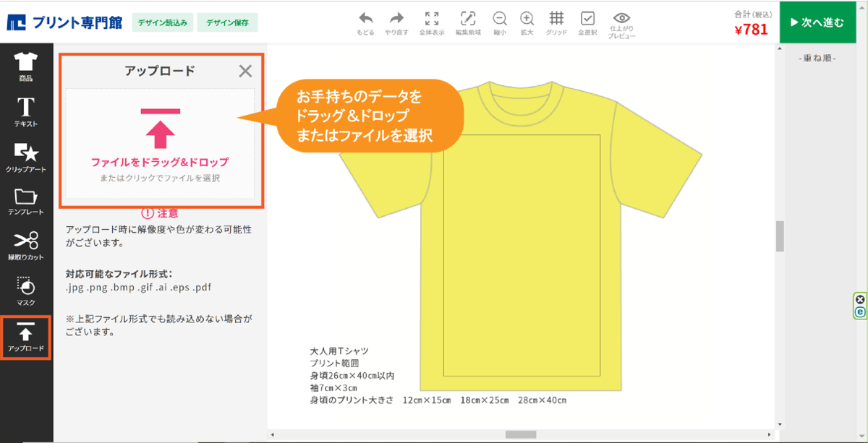Click the vertical scrollbar thumb
Screen dimensions: 868x443
pos(780,237)
